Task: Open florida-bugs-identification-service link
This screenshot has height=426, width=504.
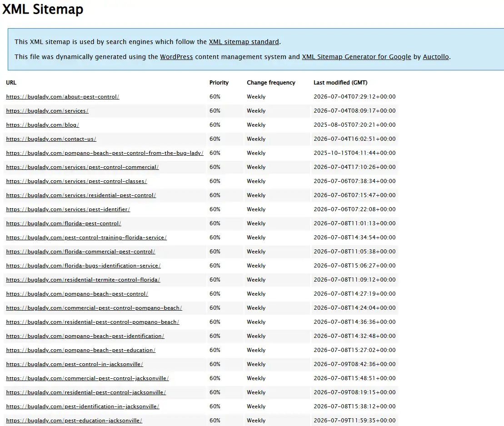Action: [x=83, y=266]
